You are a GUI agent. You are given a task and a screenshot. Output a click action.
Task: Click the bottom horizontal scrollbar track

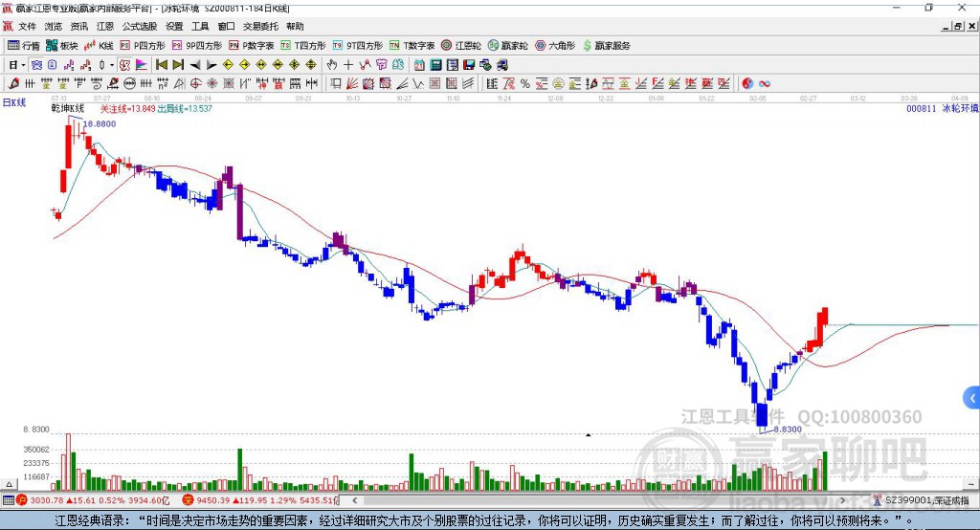[x=598, y=500]
